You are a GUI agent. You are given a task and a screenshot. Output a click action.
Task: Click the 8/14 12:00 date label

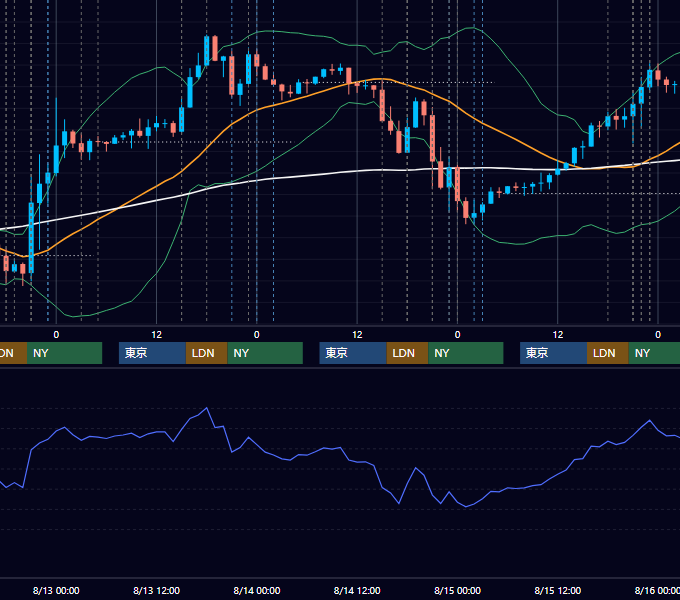tap(357, 590)
